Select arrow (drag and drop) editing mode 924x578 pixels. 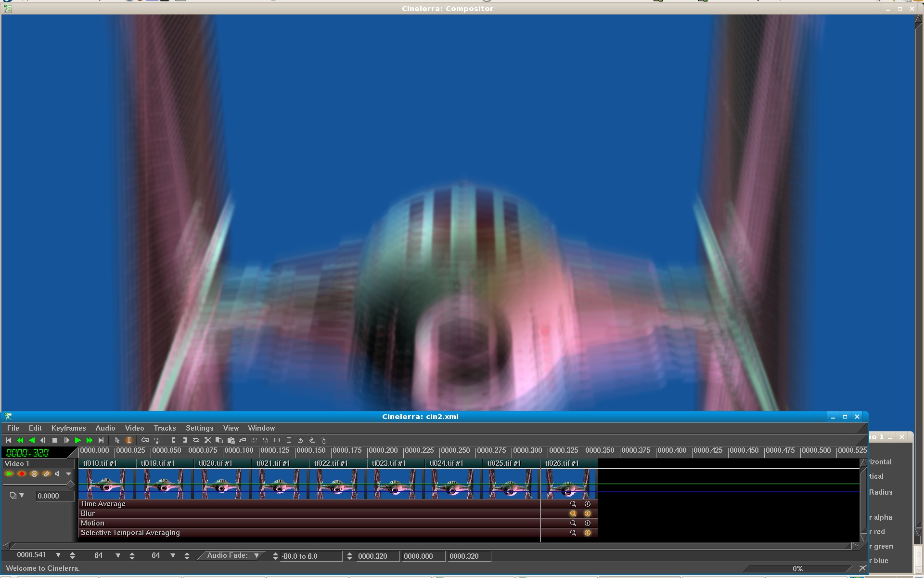tap(117, 440)
